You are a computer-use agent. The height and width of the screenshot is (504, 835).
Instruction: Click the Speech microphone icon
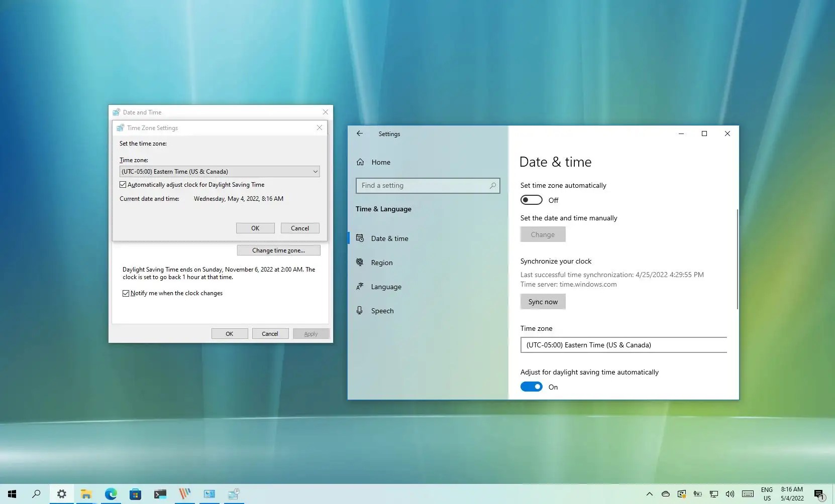(360, 310)
